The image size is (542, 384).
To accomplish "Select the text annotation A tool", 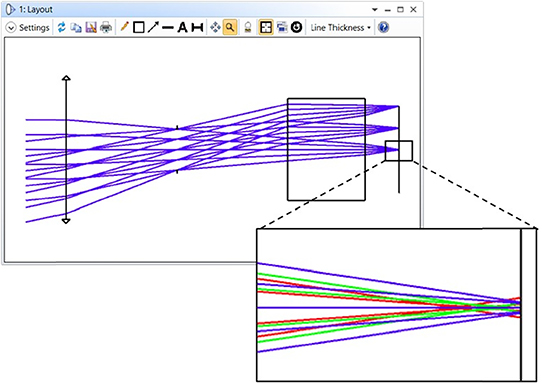I will (182, 27).
